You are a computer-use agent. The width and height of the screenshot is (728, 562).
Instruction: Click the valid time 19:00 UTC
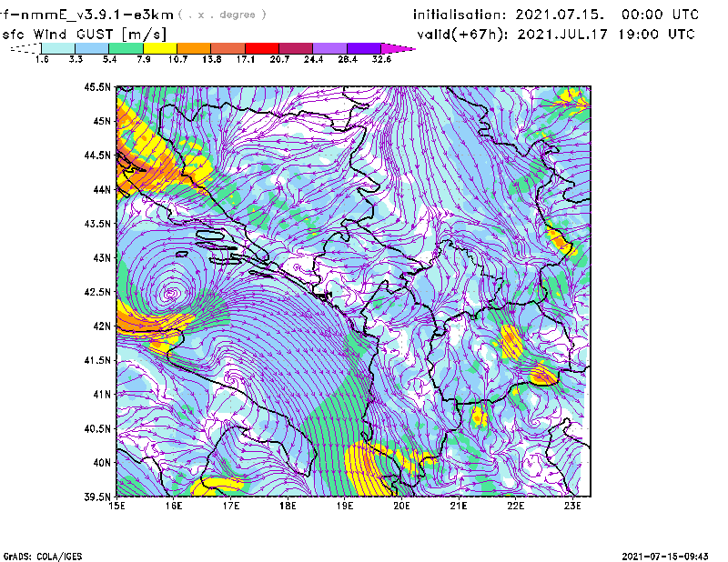pos(656,35)
